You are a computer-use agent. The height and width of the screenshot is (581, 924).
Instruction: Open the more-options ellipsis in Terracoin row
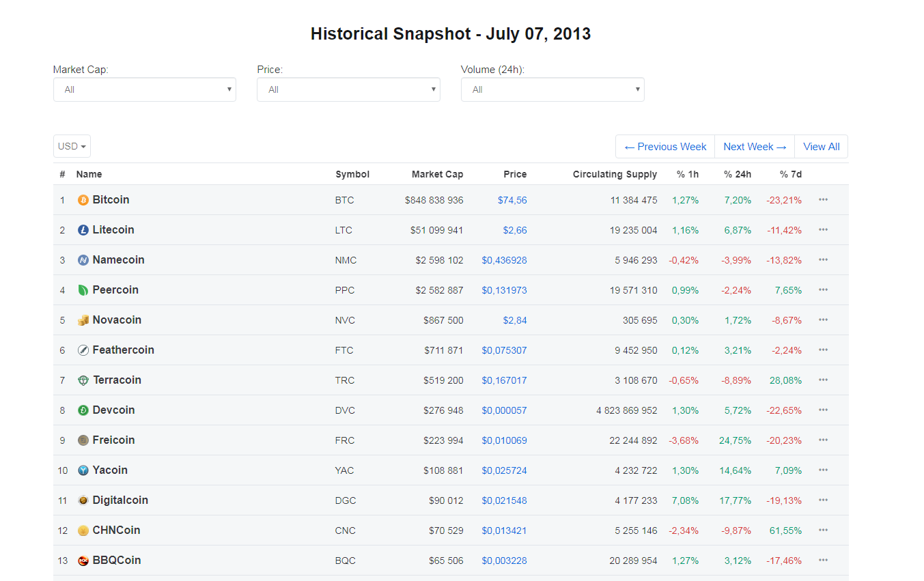tap(823, 380)
